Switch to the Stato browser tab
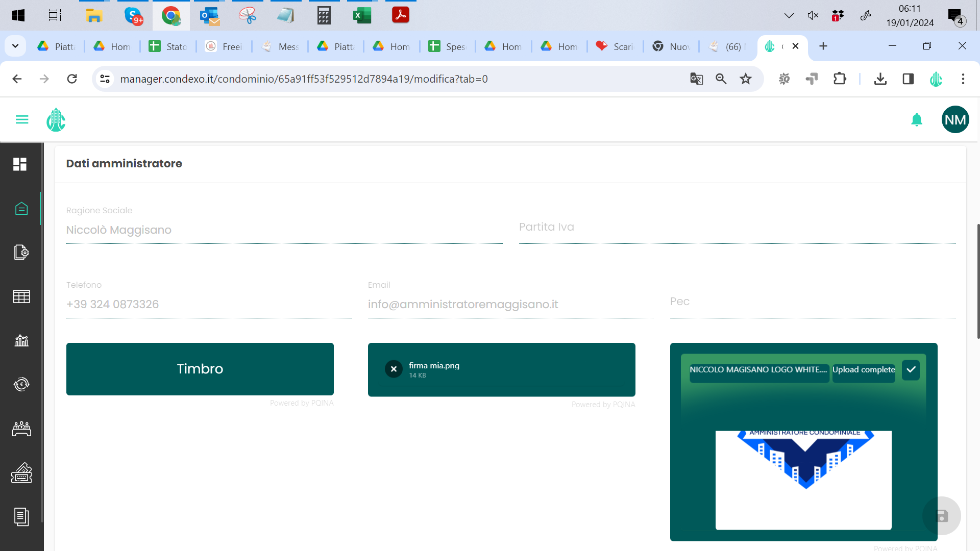Image resolution: width=980 pixels, height=551 pixels. click(168, 46)
